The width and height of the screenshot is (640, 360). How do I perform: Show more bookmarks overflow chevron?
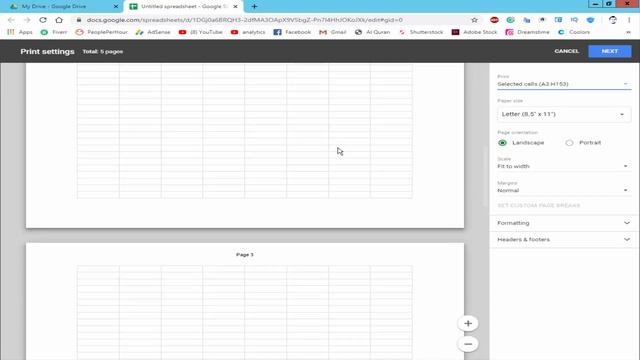pyautogui.click(x=628, y=32)
